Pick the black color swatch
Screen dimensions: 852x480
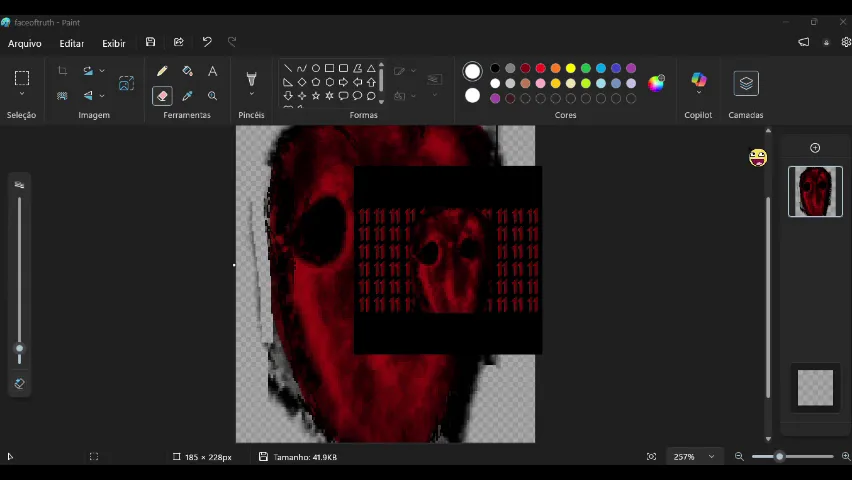(495, 68)
